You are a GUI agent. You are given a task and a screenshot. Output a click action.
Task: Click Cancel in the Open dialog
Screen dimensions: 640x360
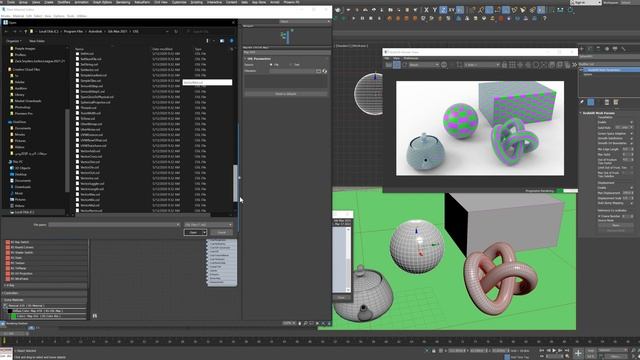[222, 232]
